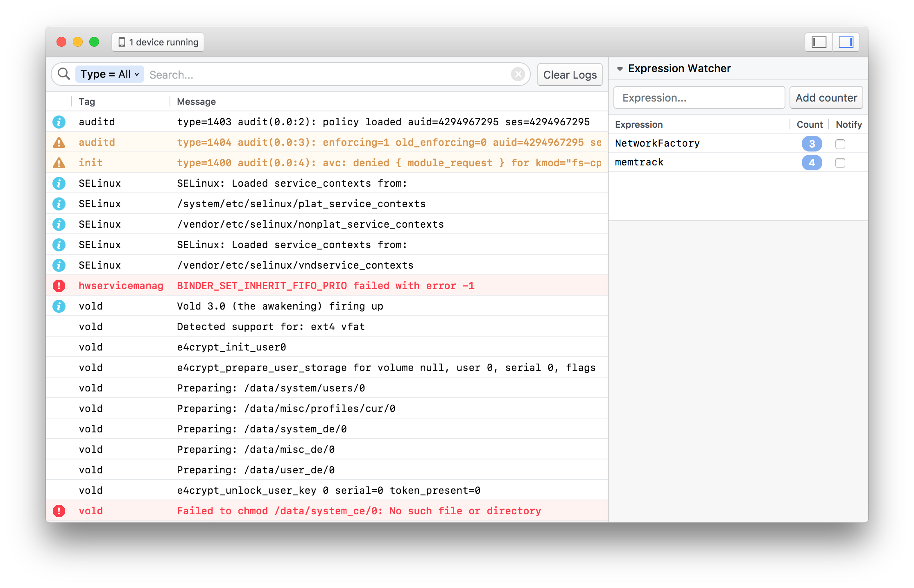Screen dimensions: 914x588
Task: Click the device indicator showing 1 device running
Action: [x=157, y=42]
